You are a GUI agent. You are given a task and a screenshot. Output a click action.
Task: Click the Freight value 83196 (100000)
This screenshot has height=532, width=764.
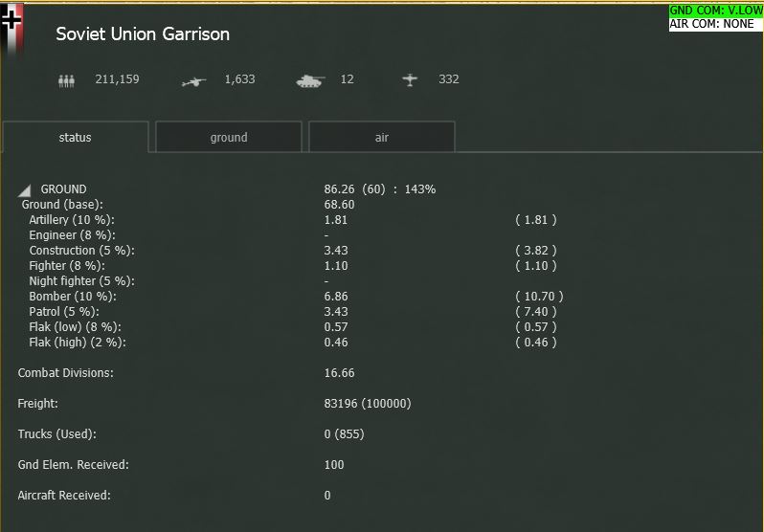click(368, 404)
